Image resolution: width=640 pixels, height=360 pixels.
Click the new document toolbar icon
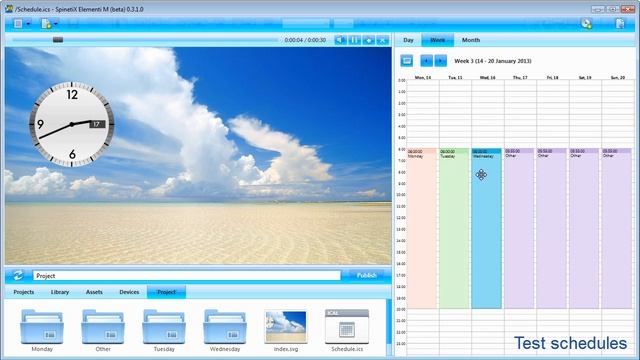(x=46, y=24)
